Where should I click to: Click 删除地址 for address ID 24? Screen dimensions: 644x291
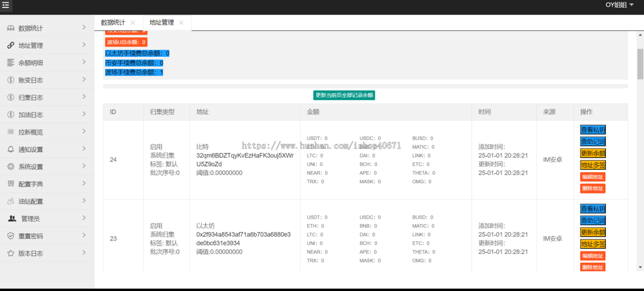tap(592, 188)
